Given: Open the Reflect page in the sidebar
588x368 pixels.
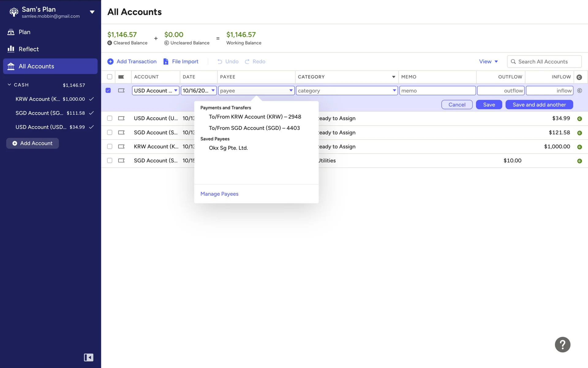Looking at the screenshot, I should (28, 49).
